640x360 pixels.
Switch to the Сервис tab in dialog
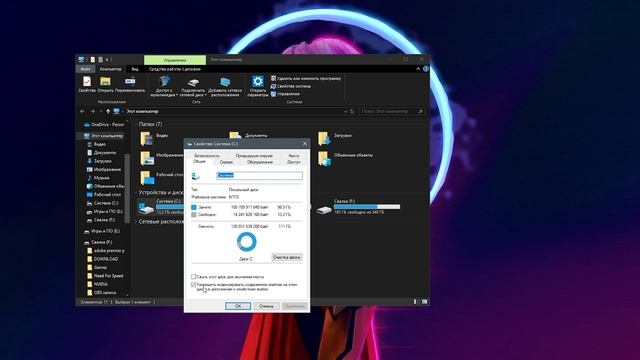(226, 162)
